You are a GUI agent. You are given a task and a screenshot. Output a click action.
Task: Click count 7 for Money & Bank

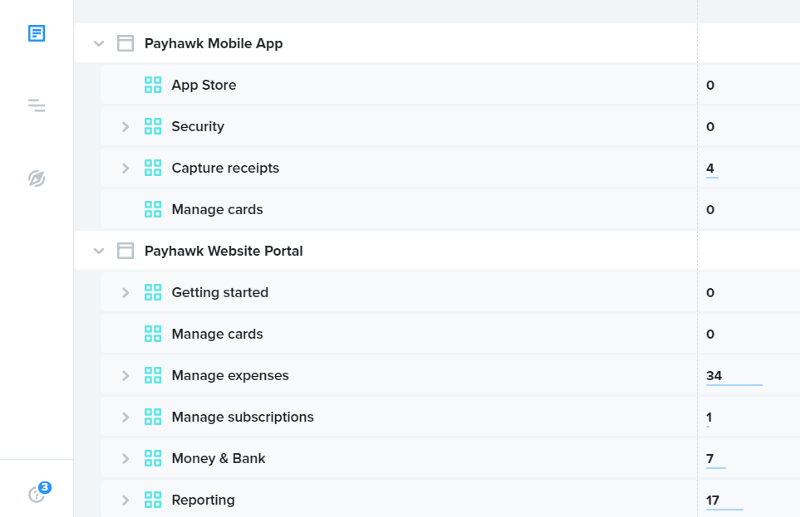710,459
